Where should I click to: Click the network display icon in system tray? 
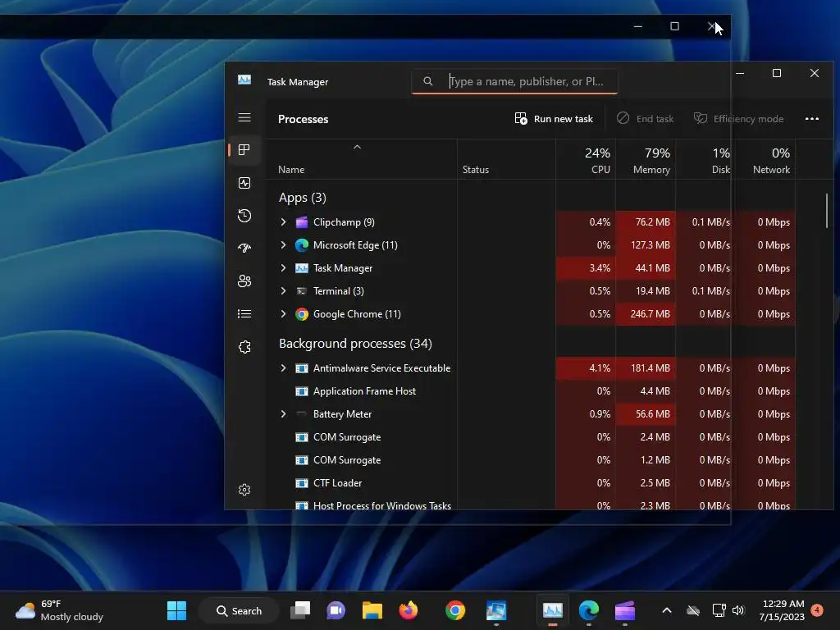pos(719,610)
